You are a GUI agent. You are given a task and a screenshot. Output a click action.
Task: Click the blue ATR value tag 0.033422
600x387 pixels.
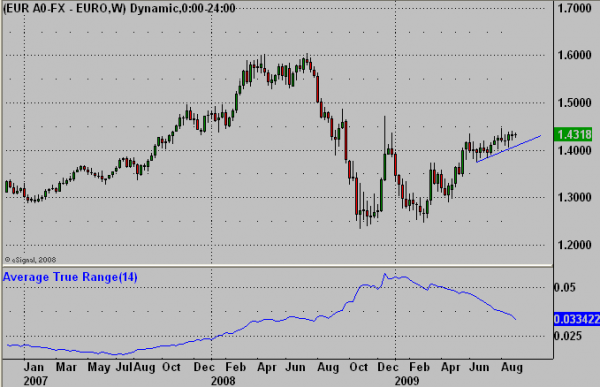(x=577, y=319)
